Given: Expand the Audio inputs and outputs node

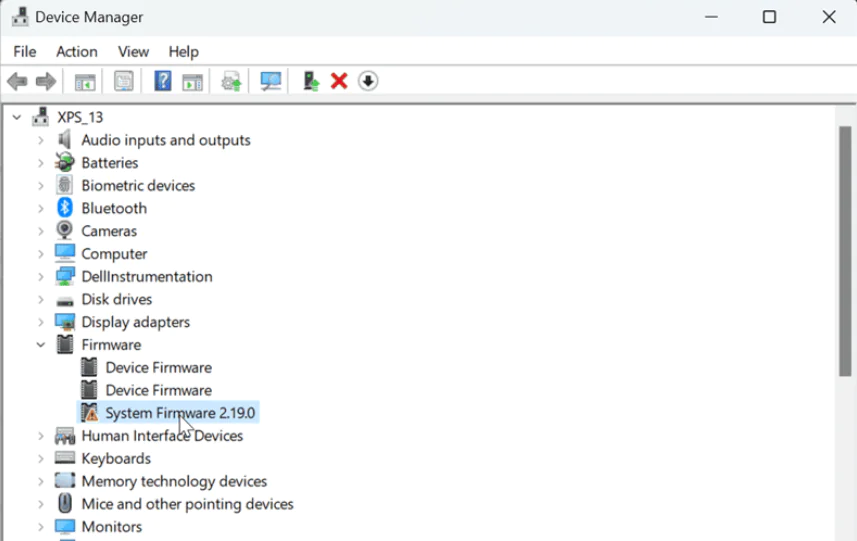Looking at the screenshot, I should [41, 140].
